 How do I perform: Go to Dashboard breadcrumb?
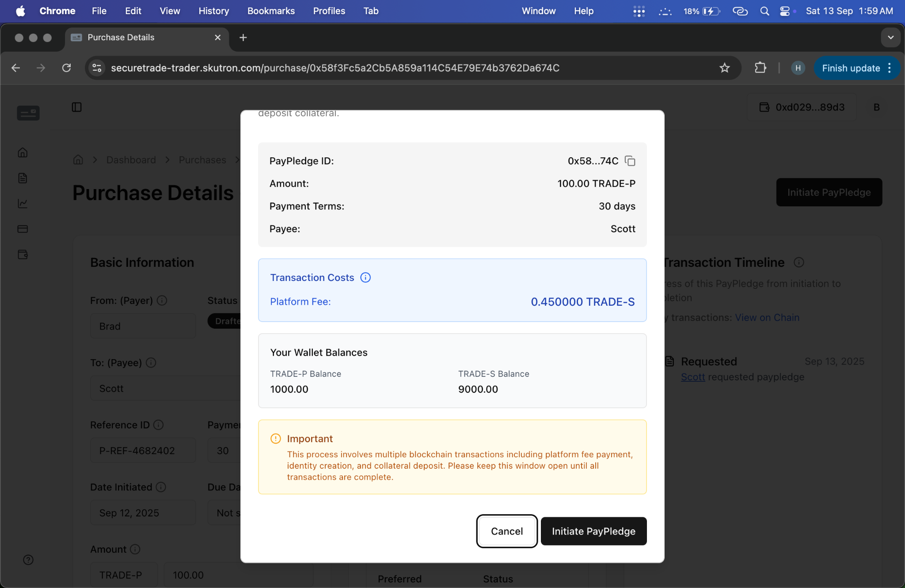[x=131, y=159]
